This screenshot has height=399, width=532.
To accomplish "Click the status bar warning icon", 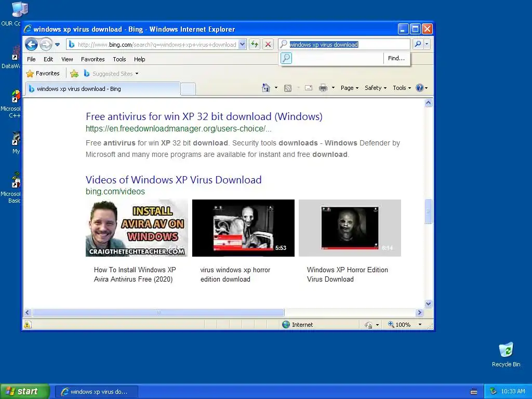I will tap(28, 325).
